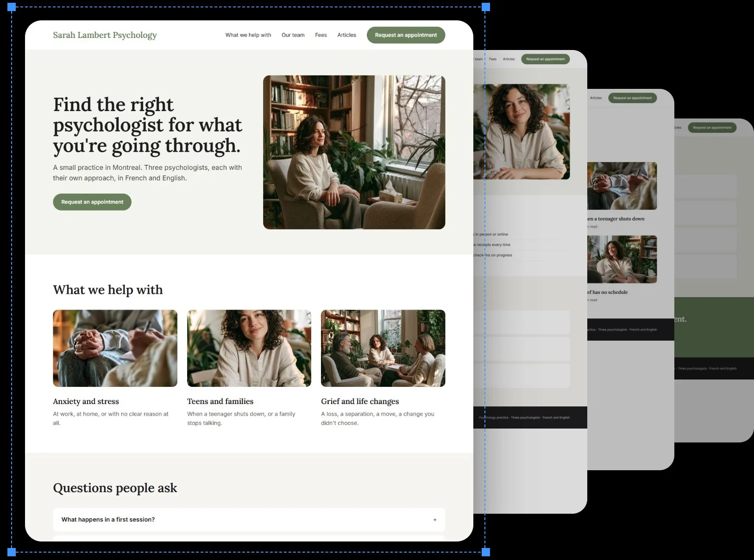The height and width of the screenshot is (560, 754).
Task: Open the Fees nav link
Action: coord(321,35)
